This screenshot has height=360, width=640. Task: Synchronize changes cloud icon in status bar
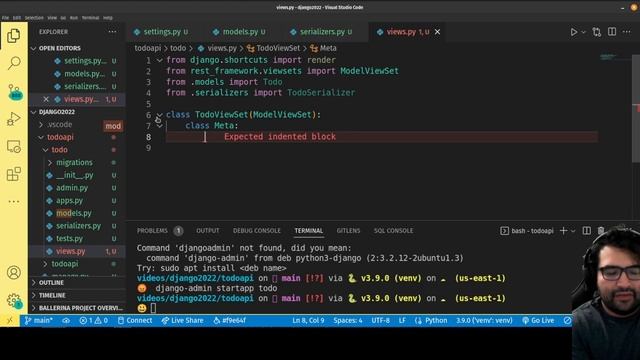pos(66,320)
